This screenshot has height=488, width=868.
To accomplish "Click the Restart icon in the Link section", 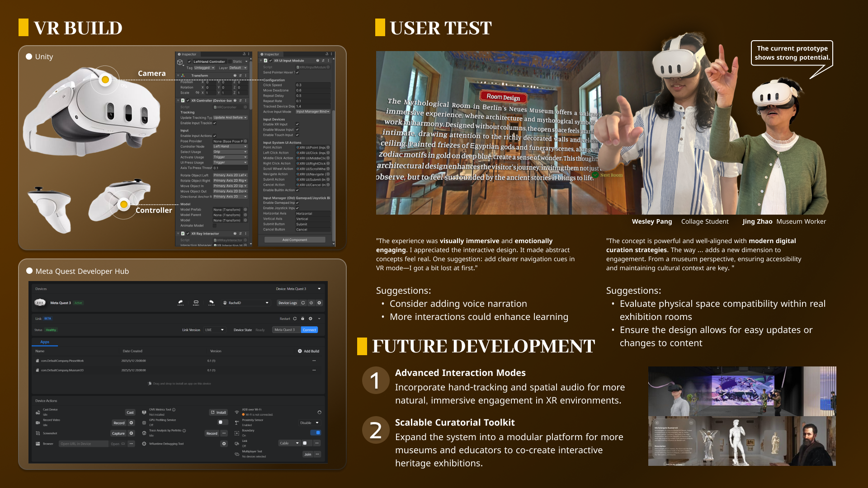I will [x=295, y=319].
